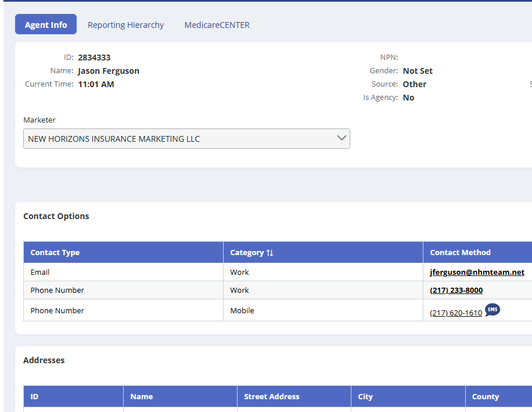Click the ID column header in Addresses

click(x=35, y=397)
